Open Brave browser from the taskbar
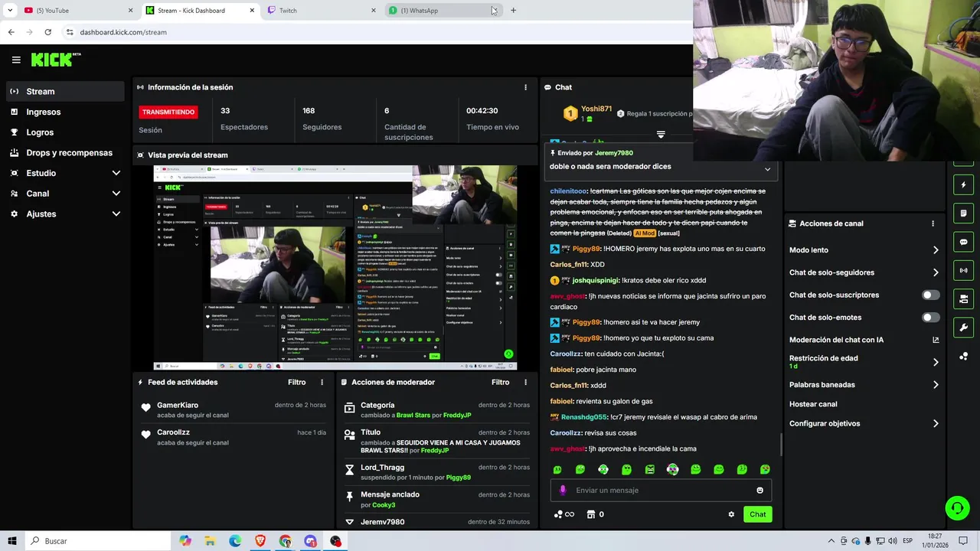This screenshot has height=551, width=980. 260,541
